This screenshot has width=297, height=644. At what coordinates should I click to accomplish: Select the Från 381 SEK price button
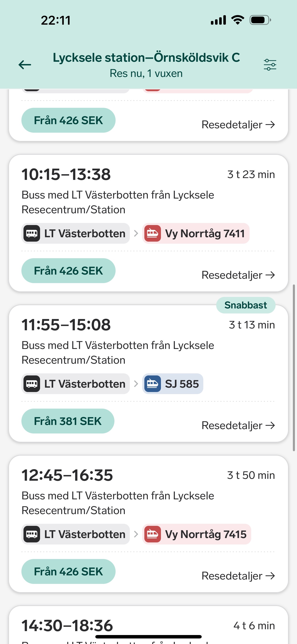pyautogui.click(x=68, y=421)
